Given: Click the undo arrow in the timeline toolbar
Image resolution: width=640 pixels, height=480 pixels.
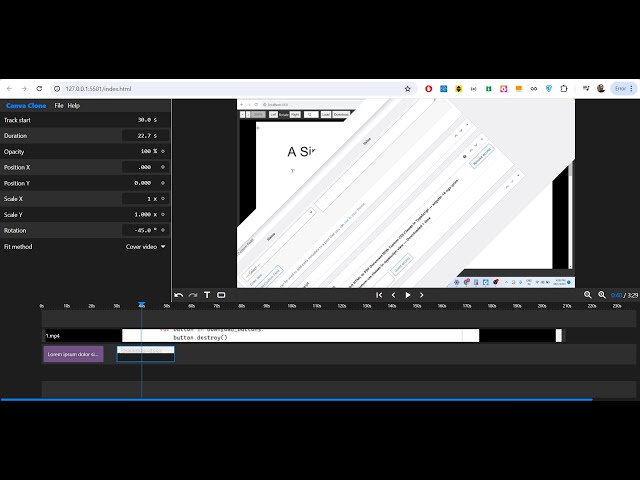Looking at the screenshot, I should [x=178, y=295].
